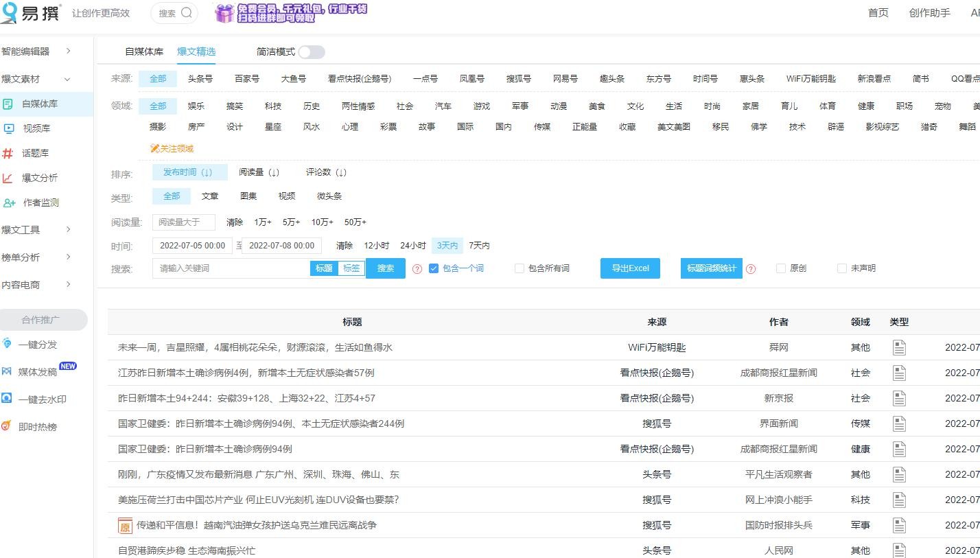Screen dimensions: 980x558
Task: Open 自媒体库 from the sidebar
Action: (39, 104)
